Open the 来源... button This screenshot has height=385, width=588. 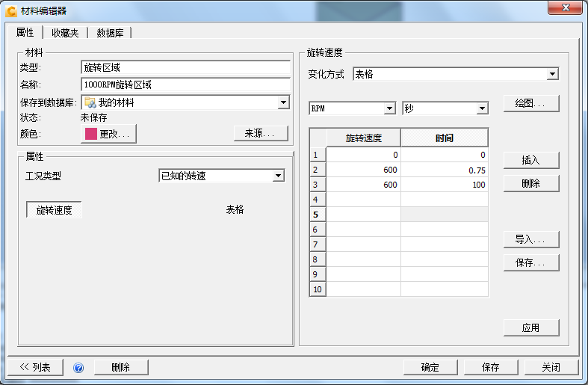tap(261, 133)
